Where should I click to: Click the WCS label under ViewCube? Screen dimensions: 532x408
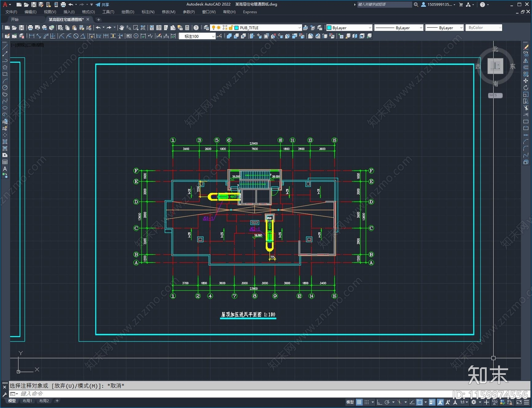(x=495, y=95)
